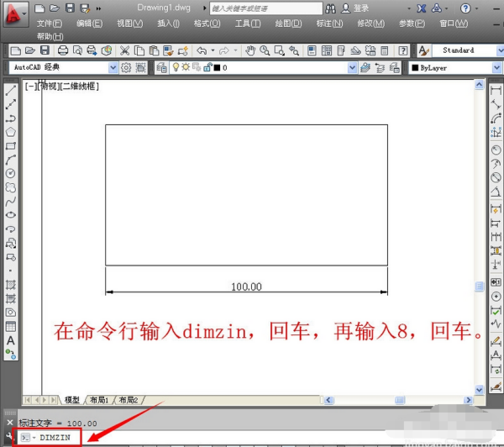Screen dimensions: 504x447
Task: Click the Undo arrow in toolbar
Action: tap(202, 50)
